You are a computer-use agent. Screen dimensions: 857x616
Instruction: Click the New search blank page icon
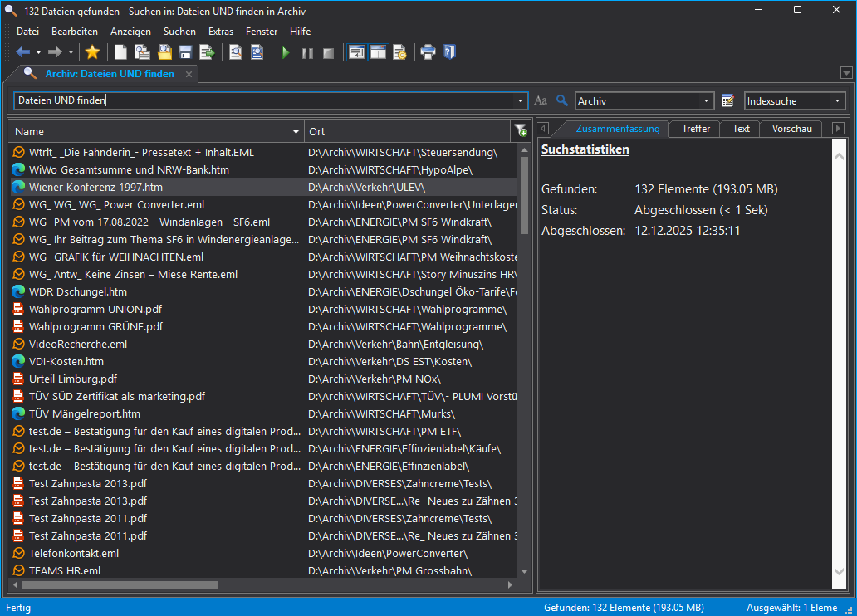tap(120, 52)
